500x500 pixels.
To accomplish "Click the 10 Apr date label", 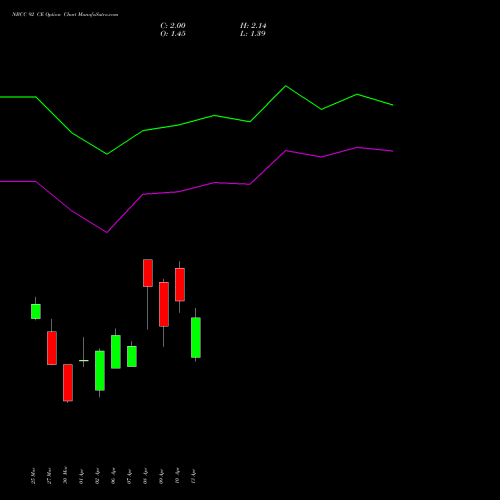I will [x=177, y=476].
